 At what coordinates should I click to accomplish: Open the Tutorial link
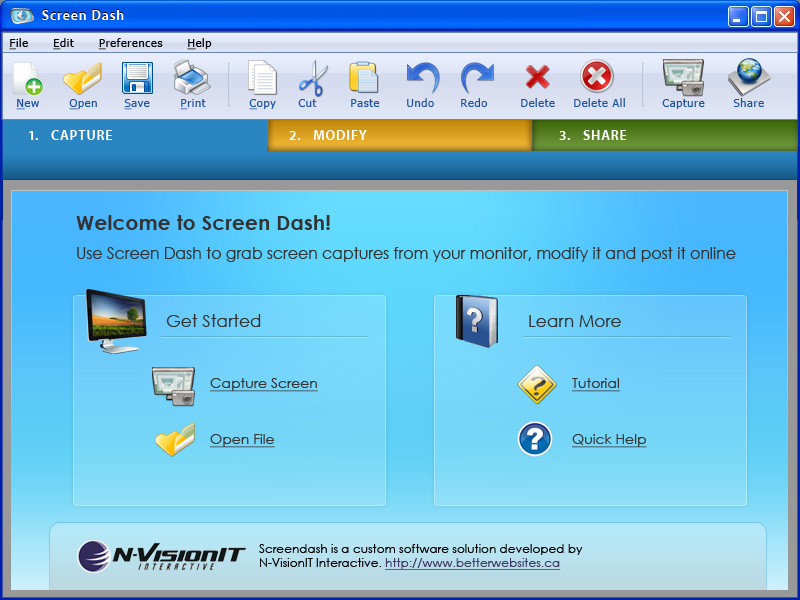(596, 383)
